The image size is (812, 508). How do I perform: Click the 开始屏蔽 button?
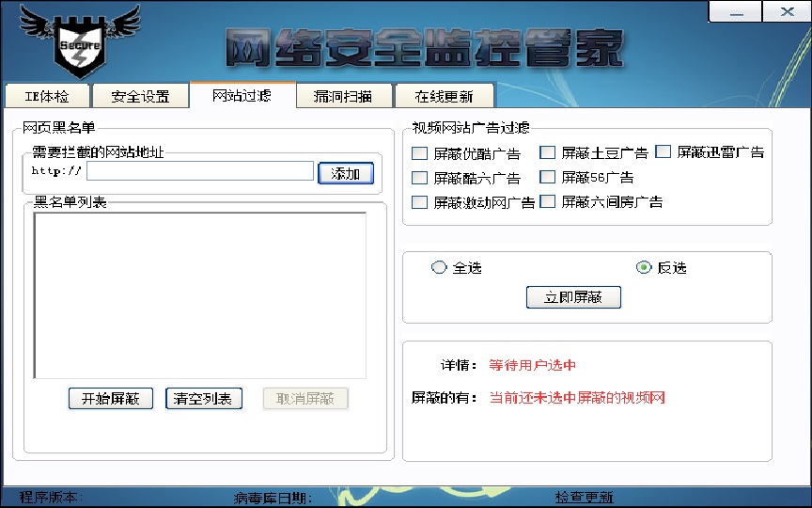pyautogui.click(x=111, y=398)
